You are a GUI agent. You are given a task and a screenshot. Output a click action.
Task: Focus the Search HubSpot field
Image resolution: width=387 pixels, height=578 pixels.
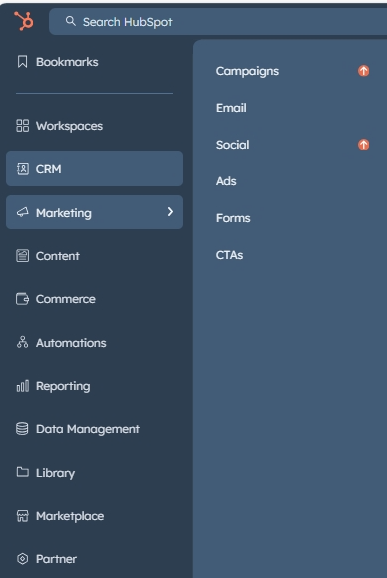click(218, 22)
